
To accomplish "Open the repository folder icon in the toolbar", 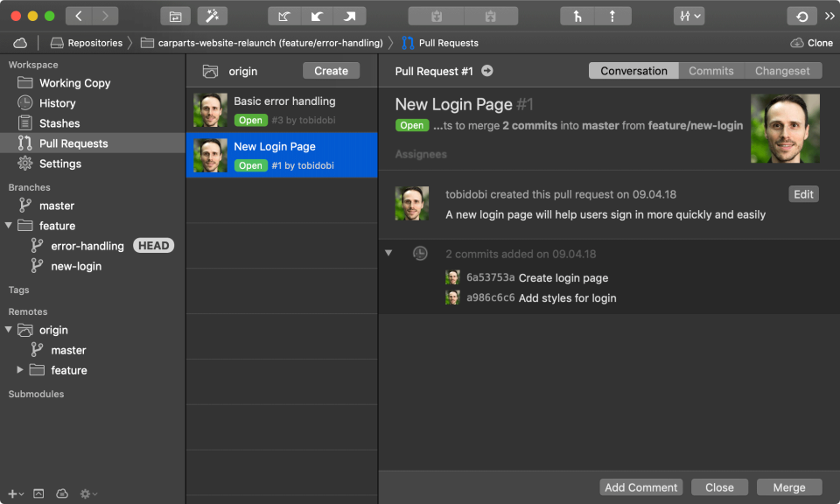I will tap(175, 15).
